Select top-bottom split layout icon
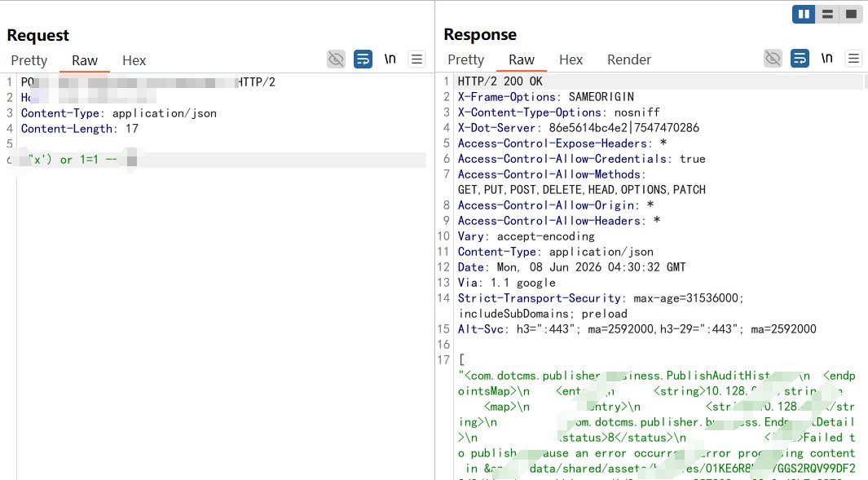This screenshot has height=480, width=868. (x=827, y=14)
